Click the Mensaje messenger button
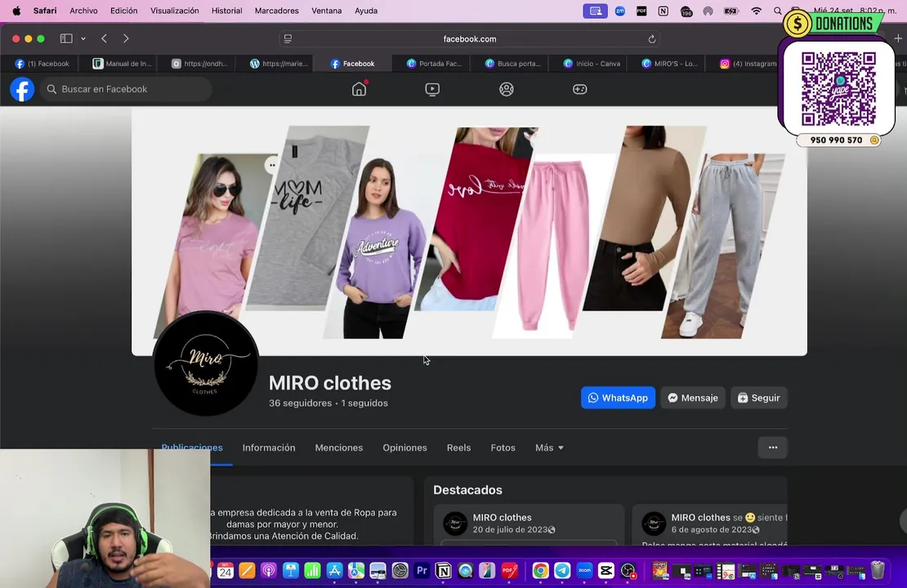 692,398
